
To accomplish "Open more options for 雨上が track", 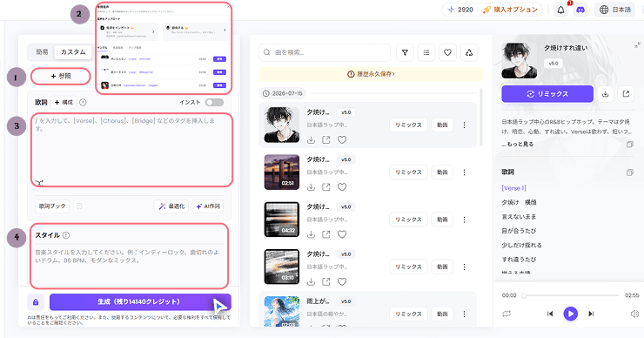I will tap(464, 314).
